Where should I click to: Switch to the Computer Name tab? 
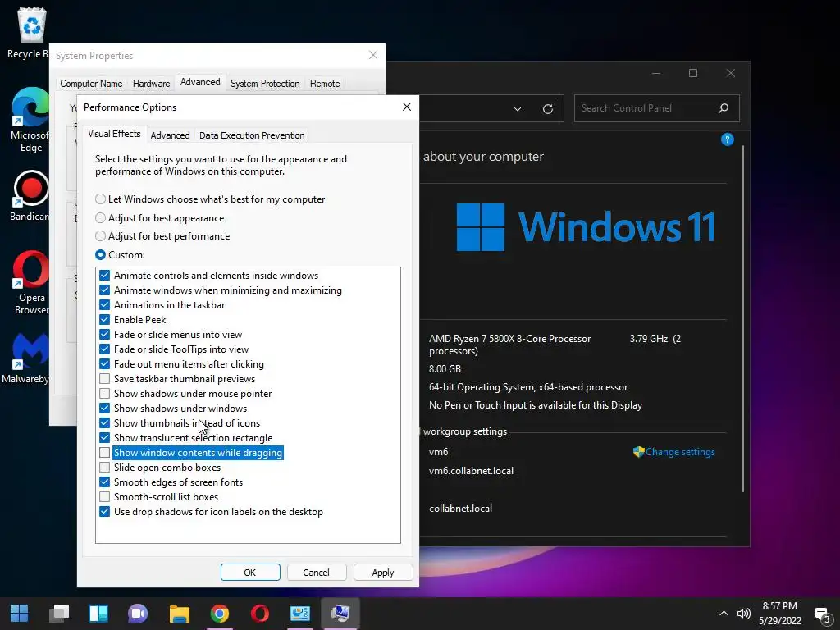pyautogui.click(x=91, y=84)
